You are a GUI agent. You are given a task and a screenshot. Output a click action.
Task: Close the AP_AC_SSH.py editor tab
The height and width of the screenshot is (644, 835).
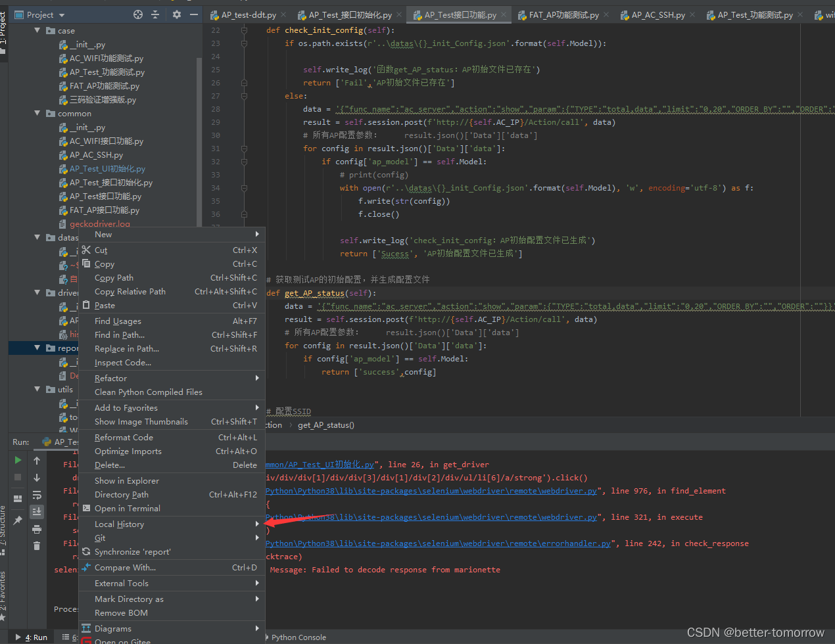point(692,14)
